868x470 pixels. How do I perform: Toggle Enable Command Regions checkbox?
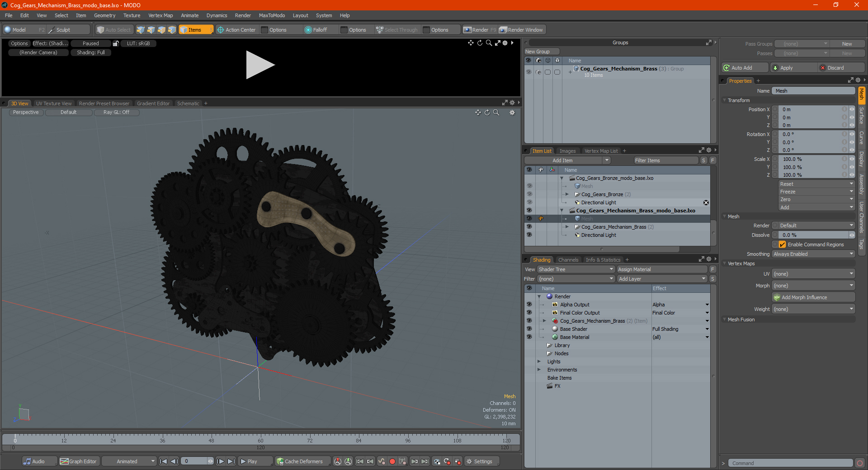click(x=782, y=244)
